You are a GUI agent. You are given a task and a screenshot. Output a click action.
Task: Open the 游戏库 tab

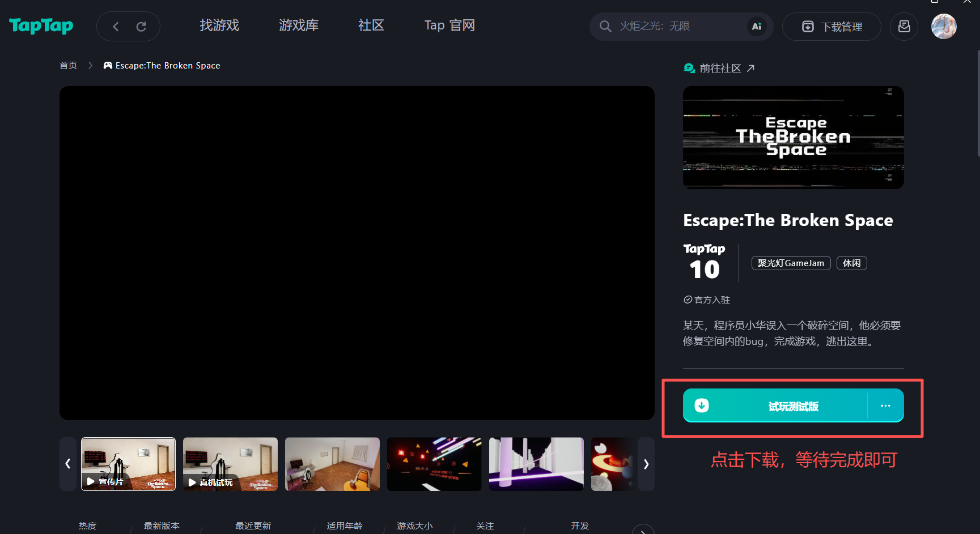coord(299,25)
